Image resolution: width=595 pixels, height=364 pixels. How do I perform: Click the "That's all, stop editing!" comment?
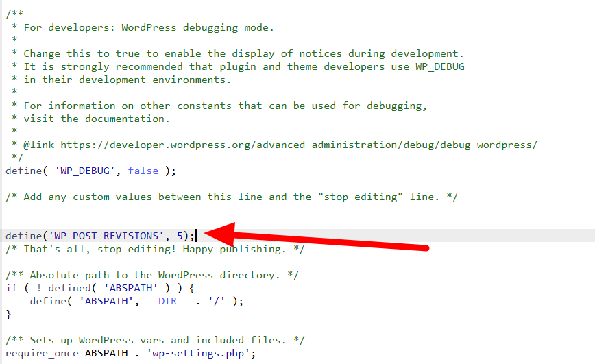coord(155,249)
